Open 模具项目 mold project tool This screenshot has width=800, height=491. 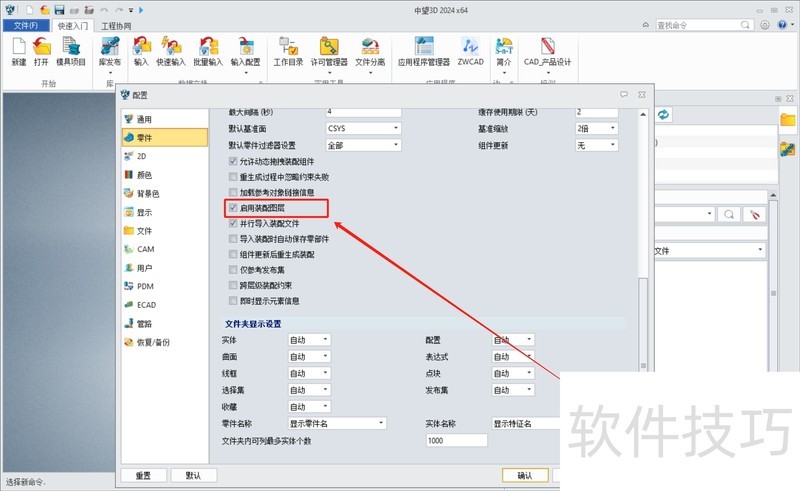pos(71,52)
